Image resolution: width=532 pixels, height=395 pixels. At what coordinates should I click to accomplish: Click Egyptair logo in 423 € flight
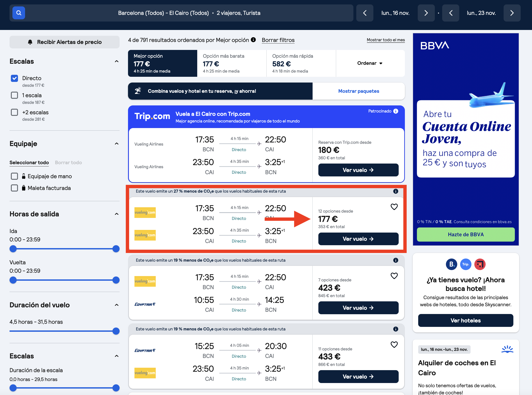coord(145,304)
